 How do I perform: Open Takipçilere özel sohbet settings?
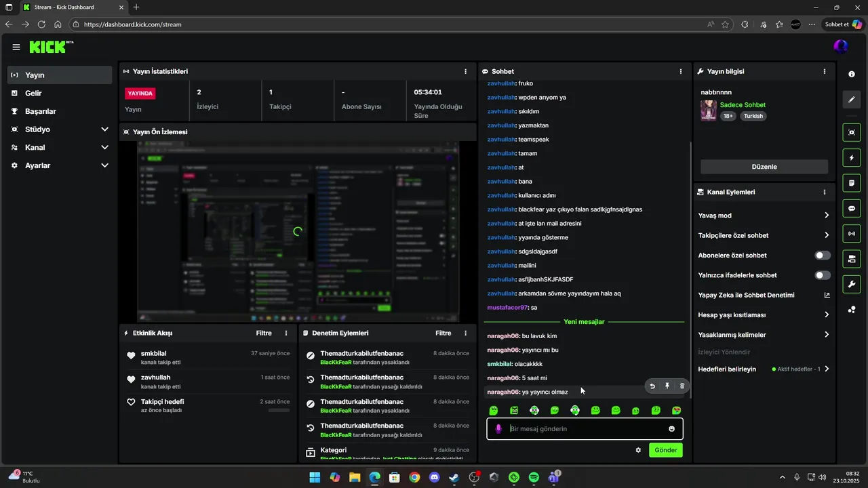(764, 235)
